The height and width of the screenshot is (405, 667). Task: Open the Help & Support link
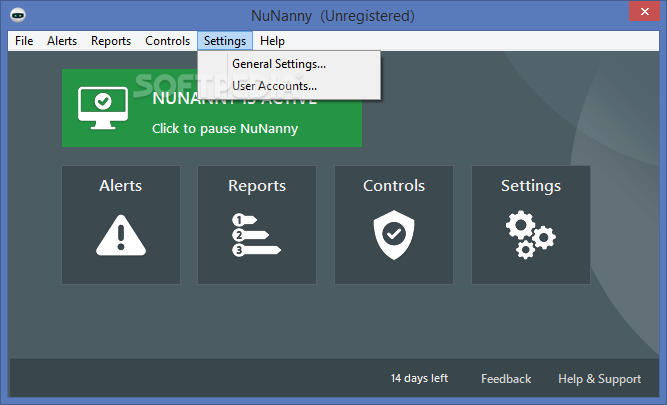click(x=599, y=379)
